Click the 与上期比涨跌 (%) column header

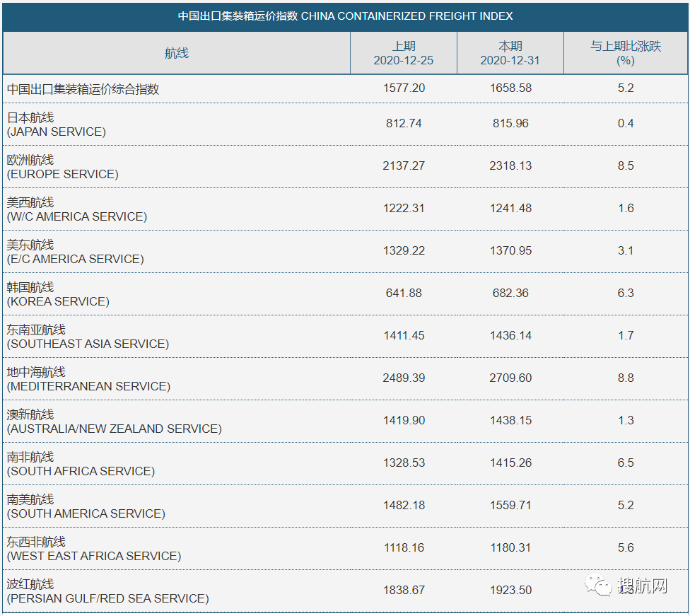[625, 52]
